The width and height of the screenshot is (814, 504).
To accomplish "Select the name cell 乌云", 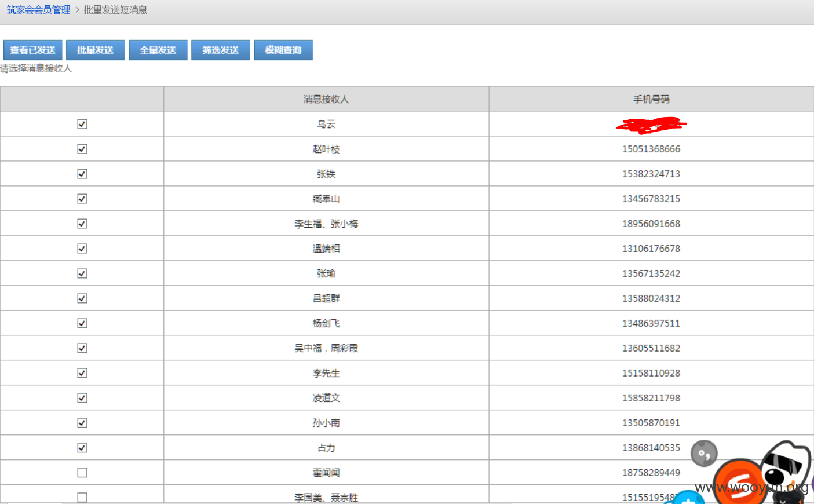I will (326, 124).
